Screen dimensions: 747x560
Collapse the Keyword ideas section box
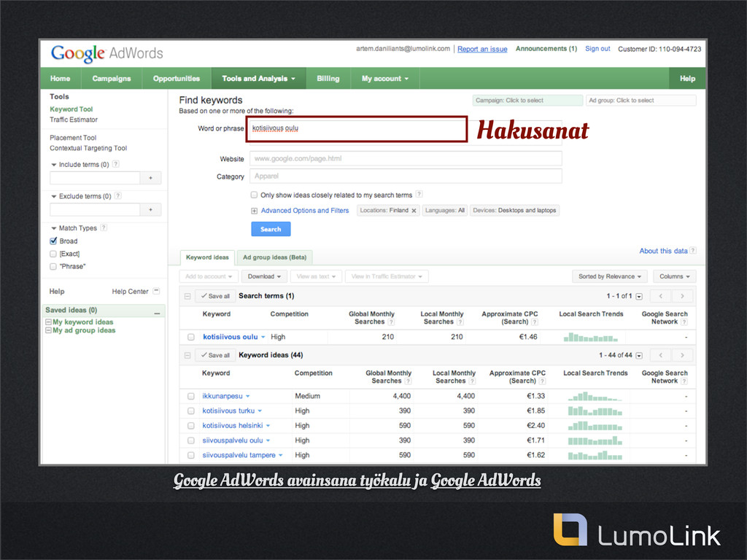[x=187, y=355]
